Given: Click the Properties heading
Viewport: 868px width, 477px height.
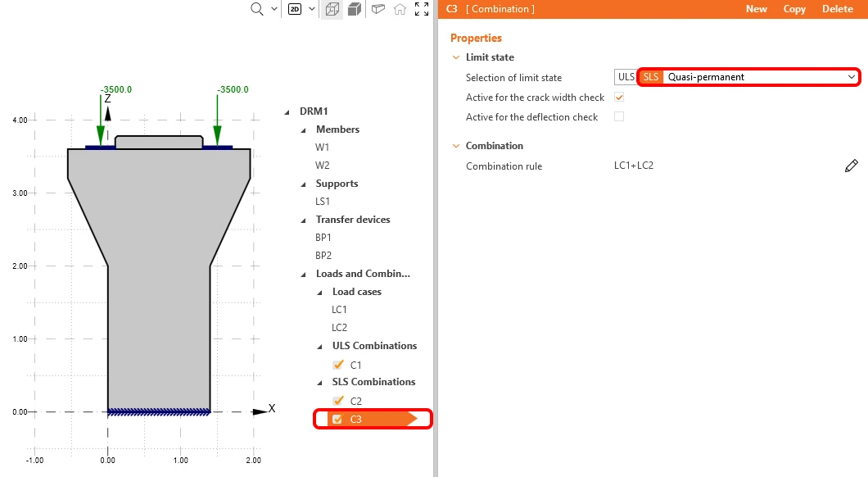Looking at the screenshot, I should [x=476, y=39].
